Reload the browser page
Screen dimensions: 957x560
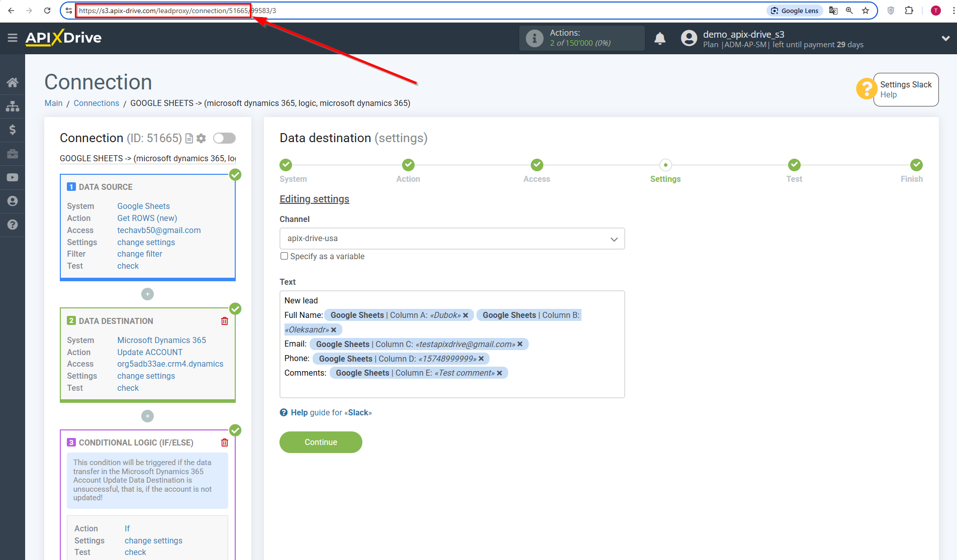(x=47, y=11)
